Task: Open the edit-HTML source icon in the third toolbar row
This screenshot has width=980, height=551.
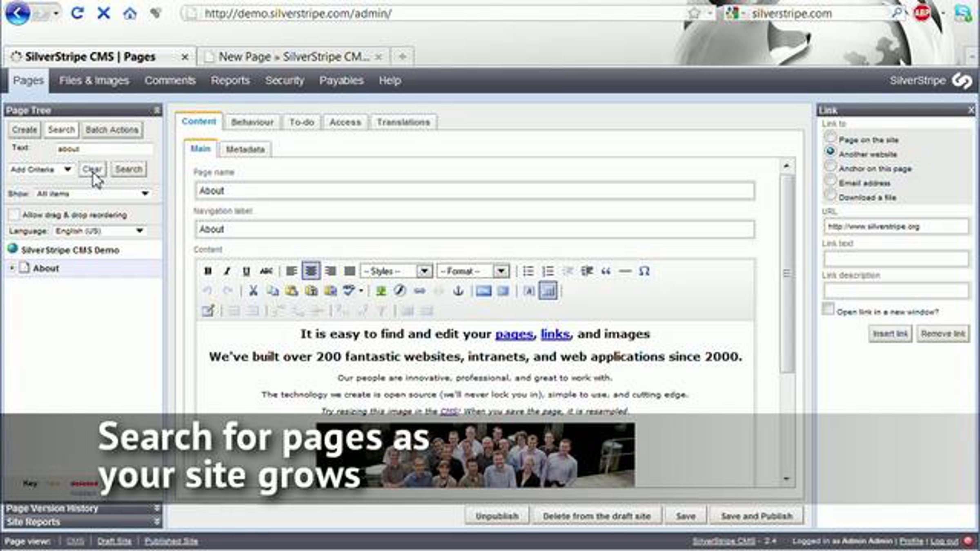Action: click(208, 311)
